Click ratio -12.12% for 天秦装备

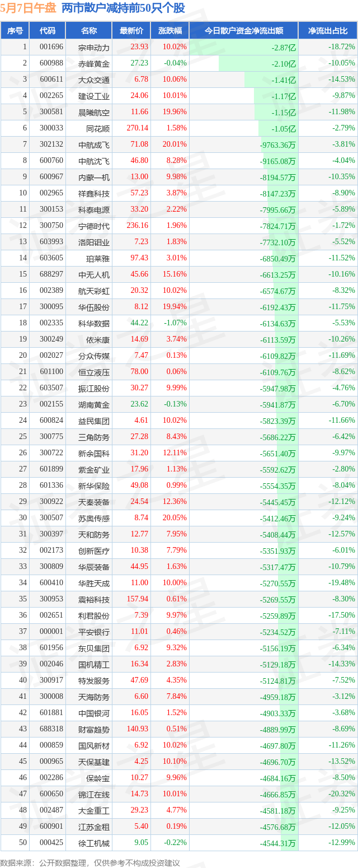tap(341, 502)
